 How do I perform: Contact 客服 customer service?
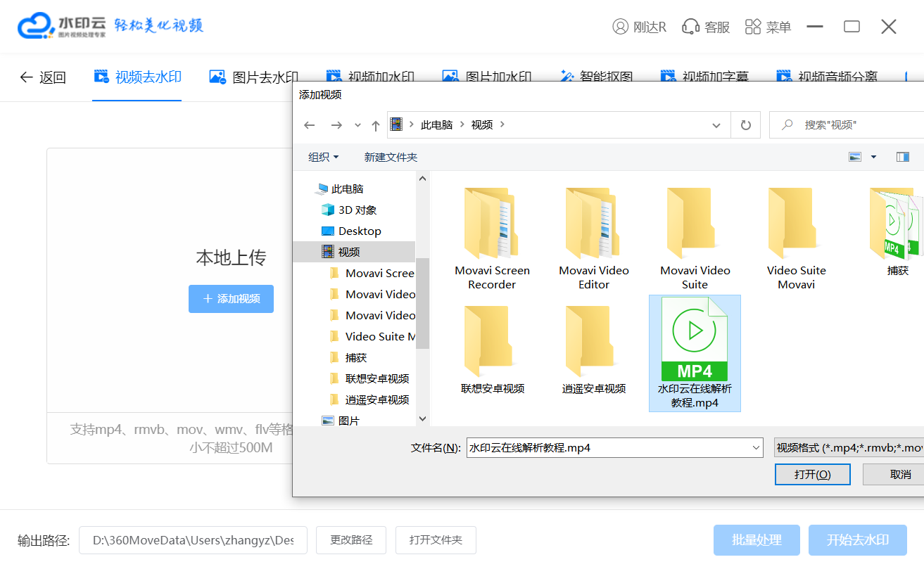pyautogui.click(x=706, y=27)
